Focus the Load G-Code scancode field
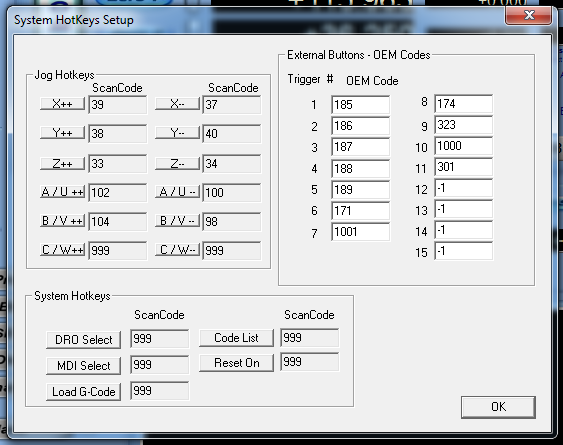The height and width of the screenshot is (445, 563). [x=159, y=391]
